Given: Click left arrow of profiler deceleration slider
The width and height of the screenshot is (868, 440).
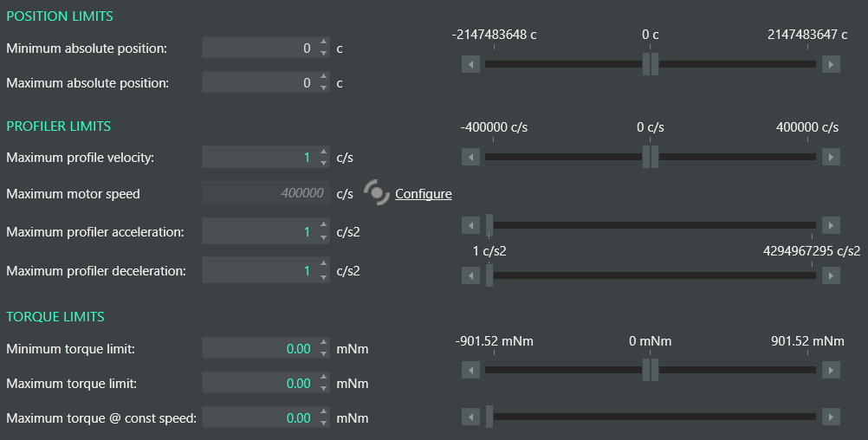Looking at the screenshot, I should (x=470, y=275).
